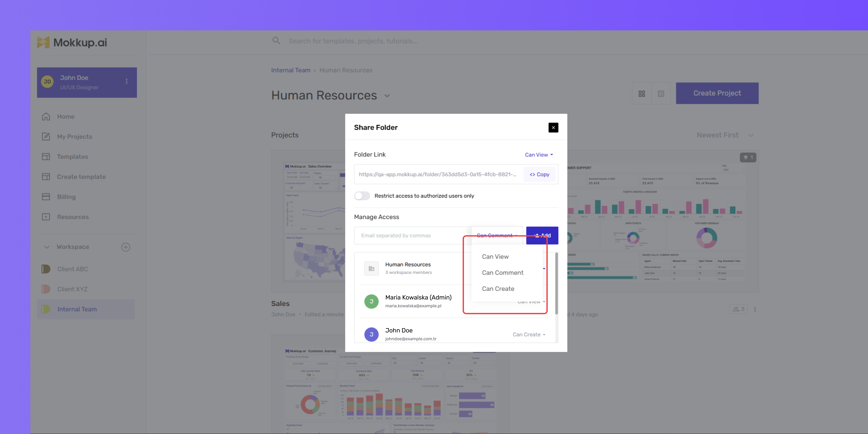Click the shared members badge showing 3
868x434 pixels.
click(738, 309)
